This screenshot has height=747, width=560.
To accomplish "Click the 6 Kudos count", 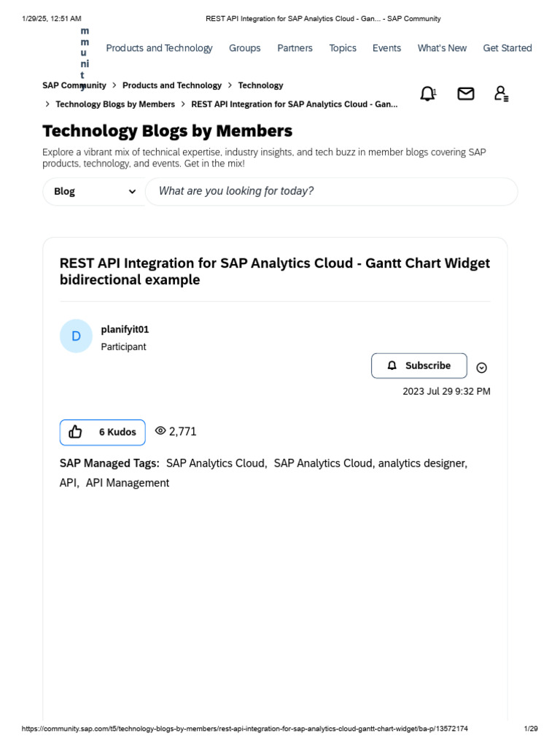I will point(117,432).
